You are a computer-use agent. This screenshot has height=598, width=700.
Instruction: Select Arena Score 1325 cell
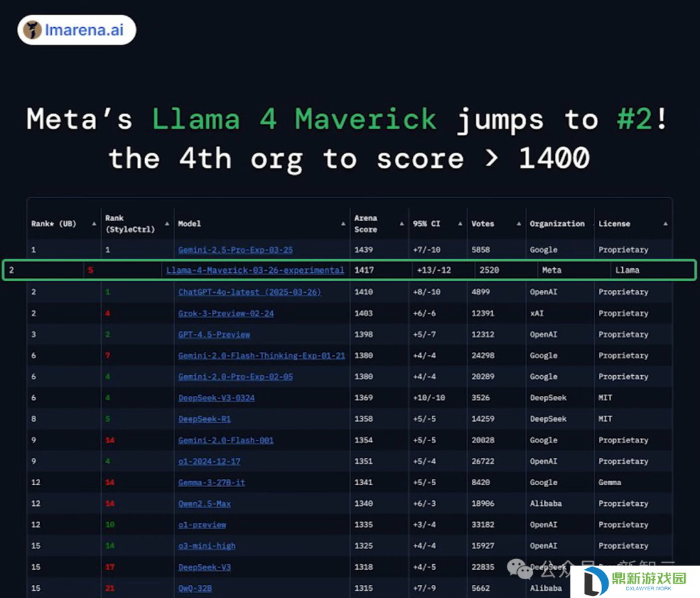tap(364, 546)
